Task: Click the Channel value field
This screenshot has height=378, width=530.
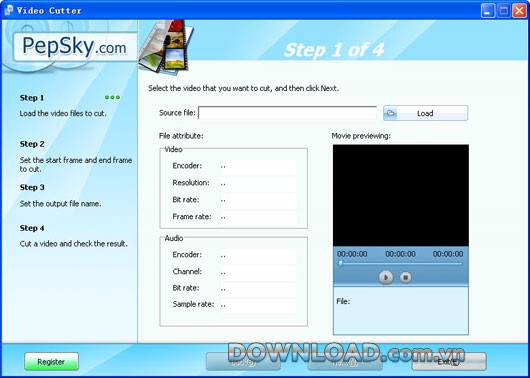Action: tap(258, 273)
